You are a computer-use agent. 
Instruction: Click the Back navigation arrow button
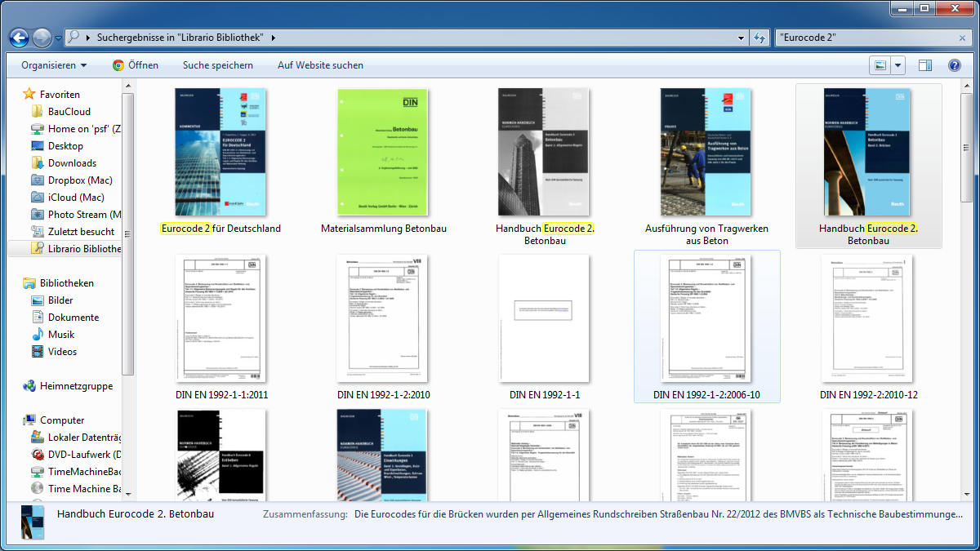20,38
